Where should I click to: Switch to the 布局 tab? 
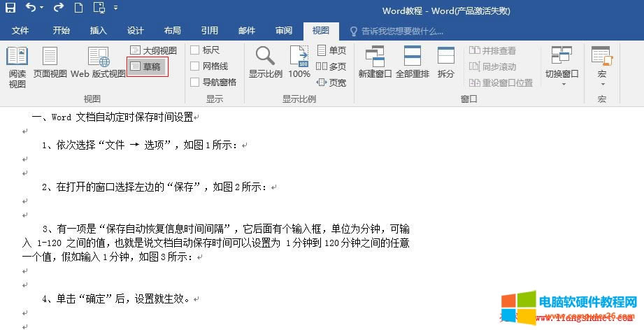pyautogui.click(x=172, y=30)
